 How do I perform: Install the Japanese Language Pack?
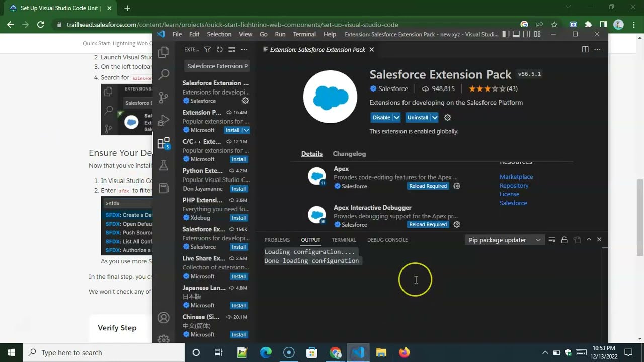tap(239, 305)
